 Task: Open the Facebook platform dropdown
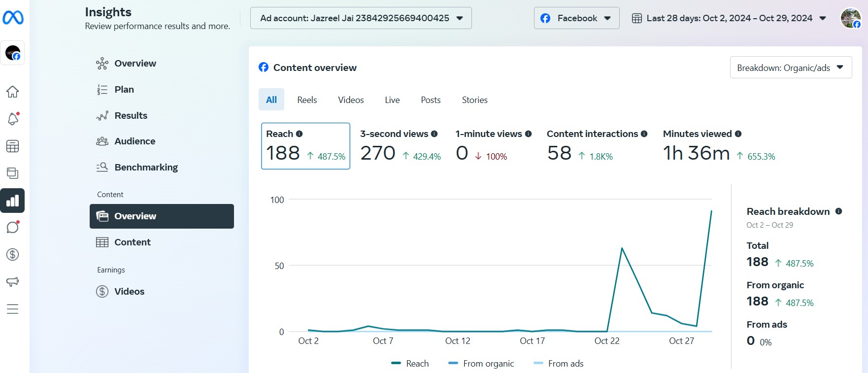576,18
